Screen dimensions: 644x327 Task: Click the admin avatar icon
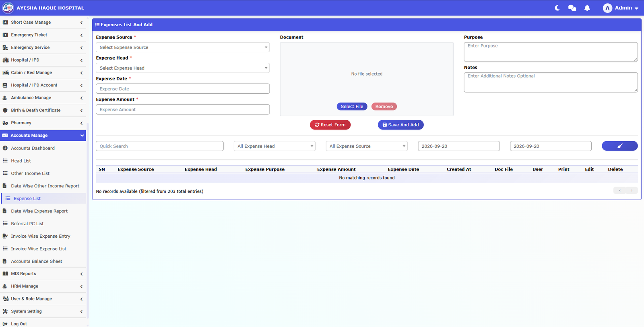click(607, 8)
